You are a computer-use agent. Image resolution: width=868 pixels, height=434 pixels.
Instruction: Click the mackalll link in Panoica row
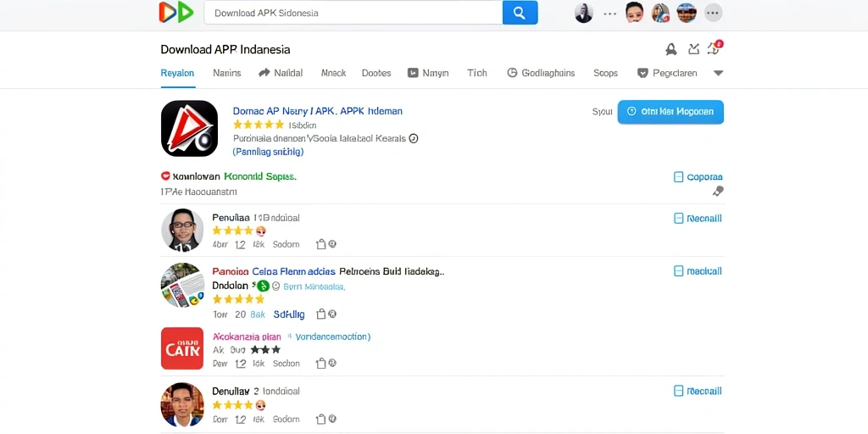coord(698,271)
